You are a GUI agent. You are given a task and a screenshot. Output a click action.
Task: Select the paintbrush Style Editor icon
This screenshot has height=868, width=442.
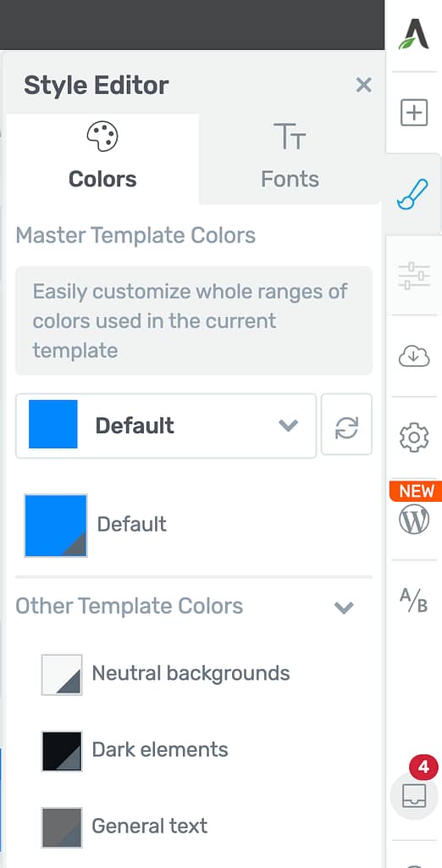412,195
